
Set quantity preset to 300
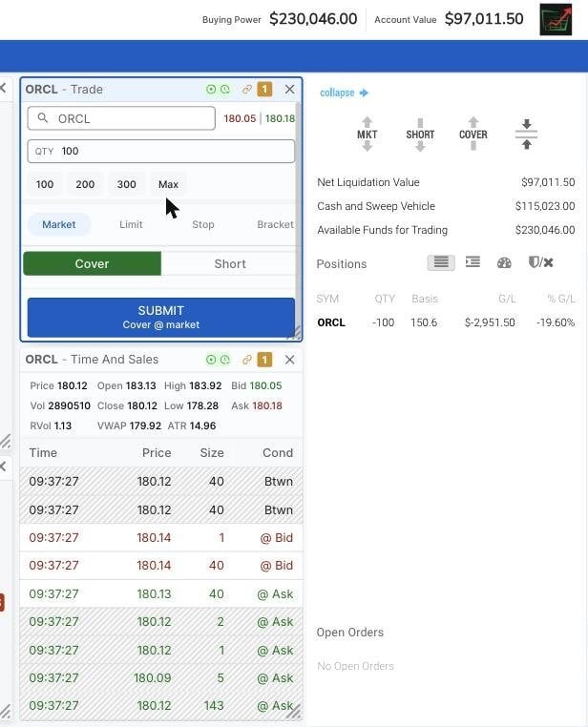click(x=127, y=184)
